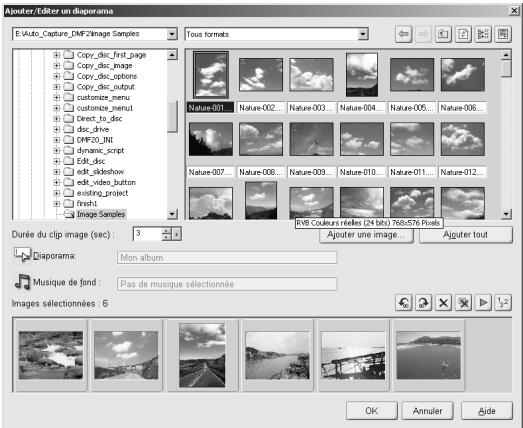Select the edit_video_button folder
Viewport: 523px width, 428px height.
click(106, 182)
